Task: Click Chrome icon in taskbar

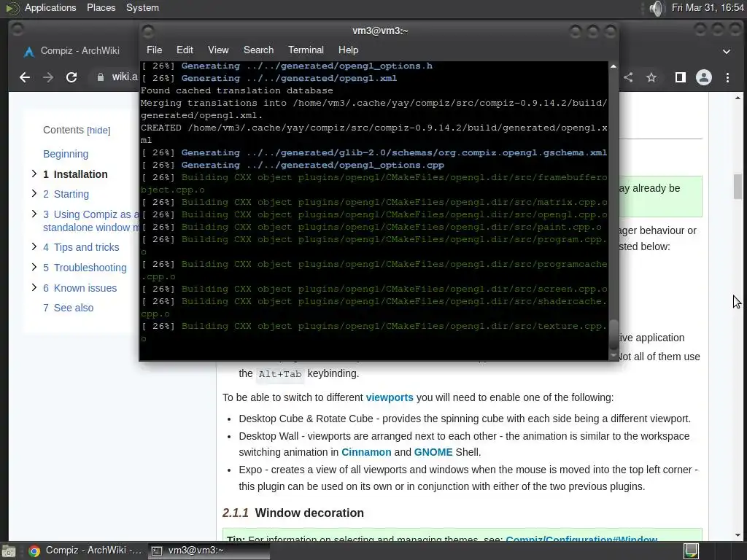Action: [x=34, y=551]
